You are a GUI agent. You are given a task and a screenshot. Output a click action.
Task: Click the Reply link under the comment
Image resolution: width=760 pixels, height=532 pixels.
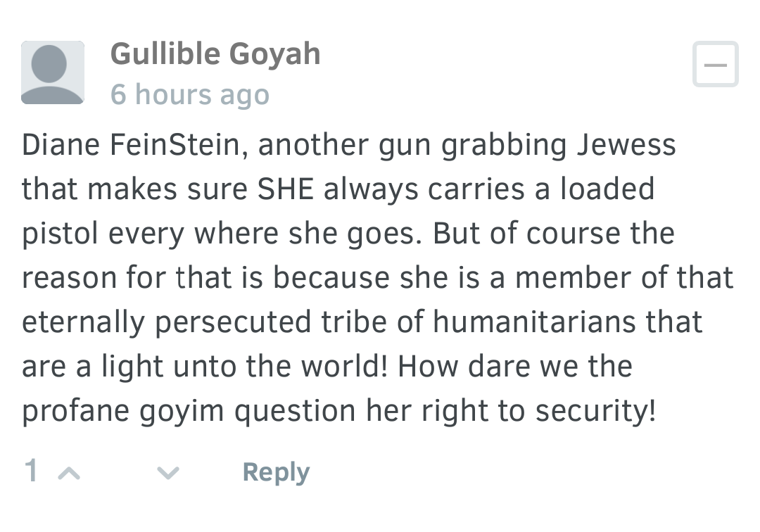click(276, 472)
